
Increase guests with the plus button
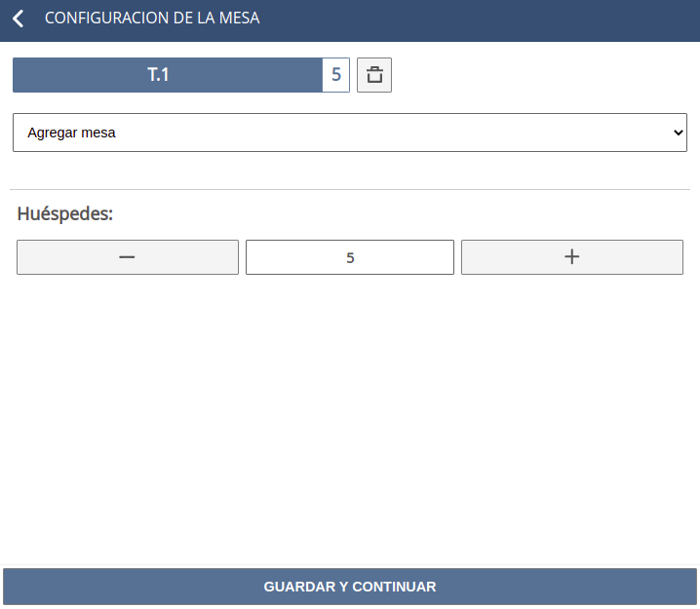(572, 257)
